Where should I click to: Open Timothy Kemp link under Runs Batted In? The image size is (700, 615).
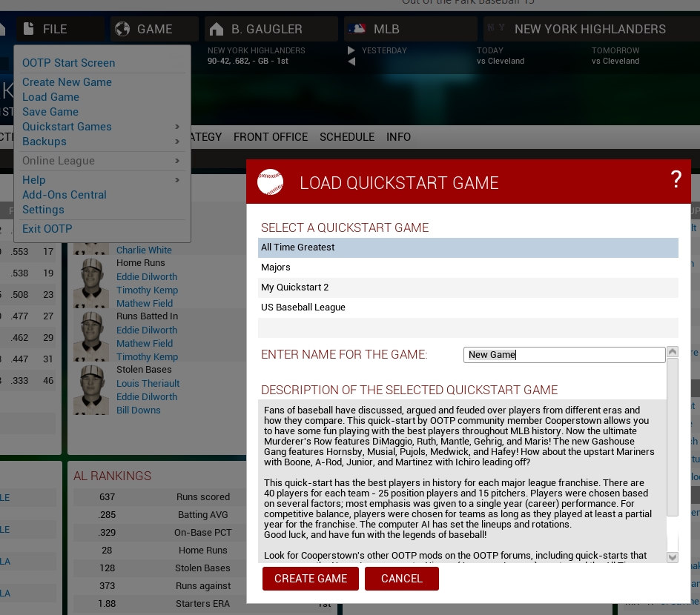(147, 357)
